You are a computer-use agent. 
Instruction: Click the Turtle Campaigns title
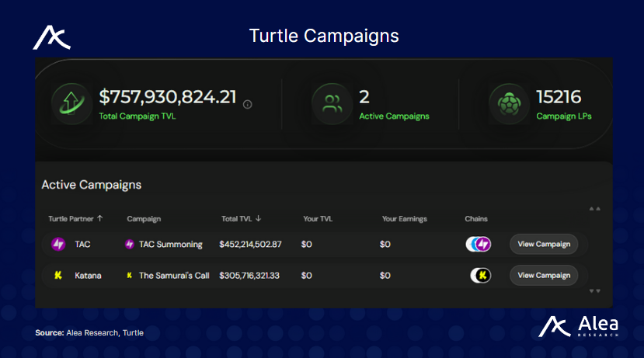pos(324,36)
